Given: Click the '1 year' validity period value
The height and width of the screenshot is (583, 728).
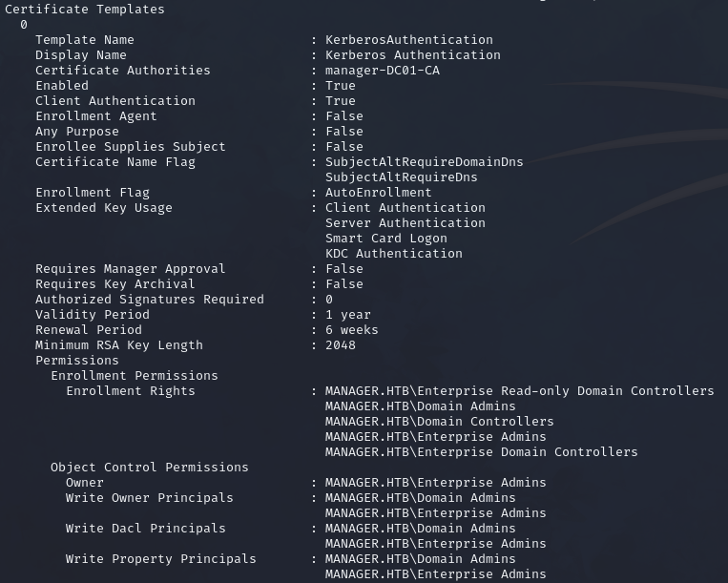Looking at the screenshot, I should (347, 315).
